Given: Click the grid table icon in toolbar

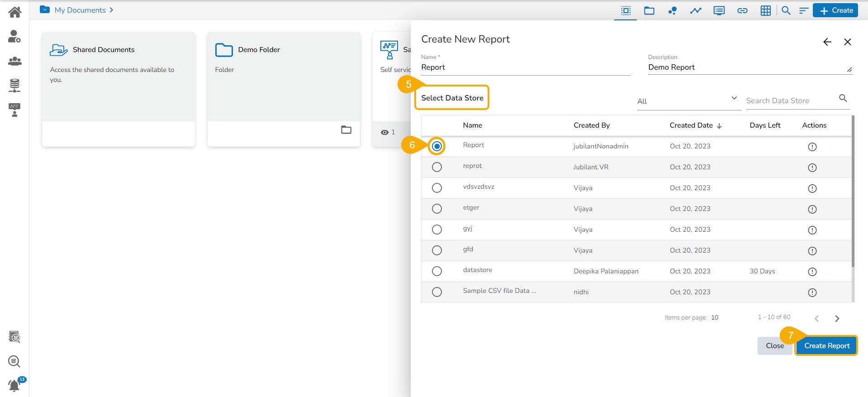Looking at the screenshot, I should (765, 10).
